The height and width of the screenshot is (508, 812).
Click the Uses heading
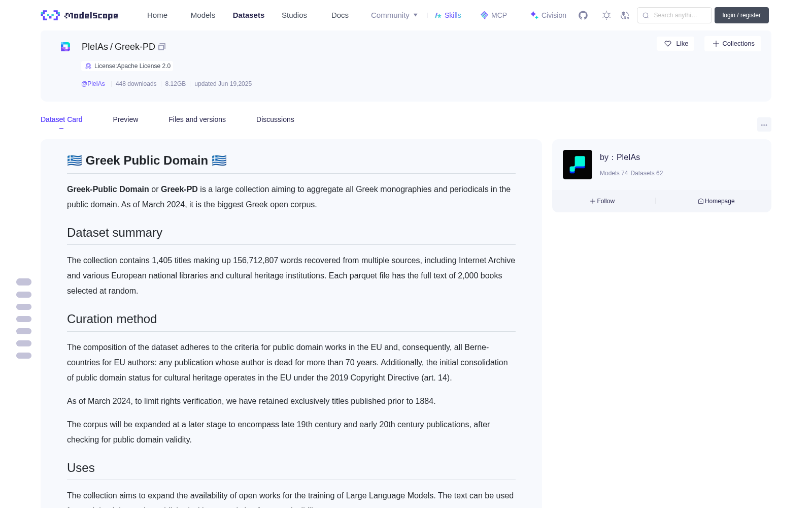81,468
